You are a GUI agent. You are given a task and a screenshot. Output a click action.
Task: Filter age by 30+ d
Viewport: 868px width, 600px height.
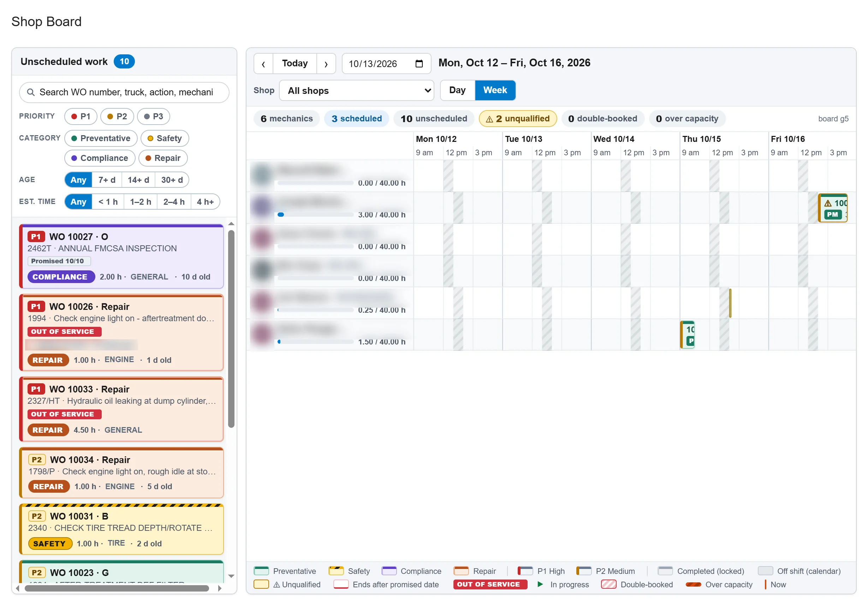click(172, 180)
